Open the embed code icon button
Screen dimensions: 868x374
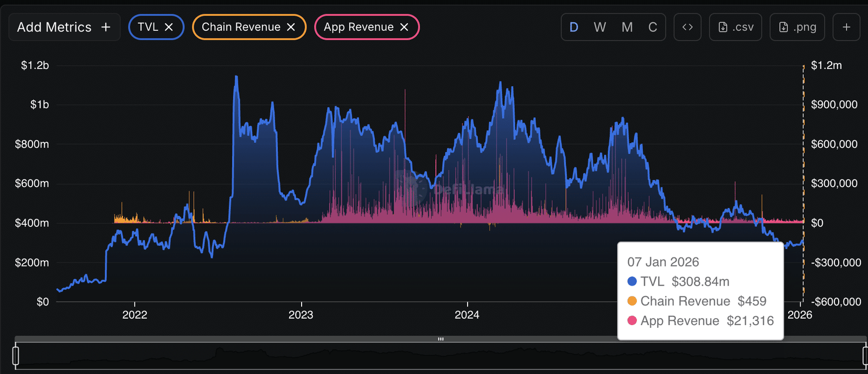(687, 27)
